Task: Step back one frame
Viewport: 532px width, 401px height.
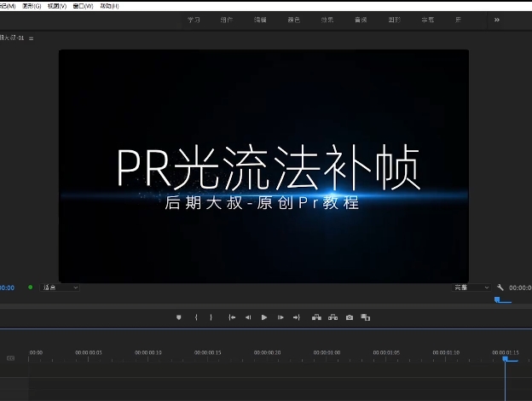Action: 248,317
